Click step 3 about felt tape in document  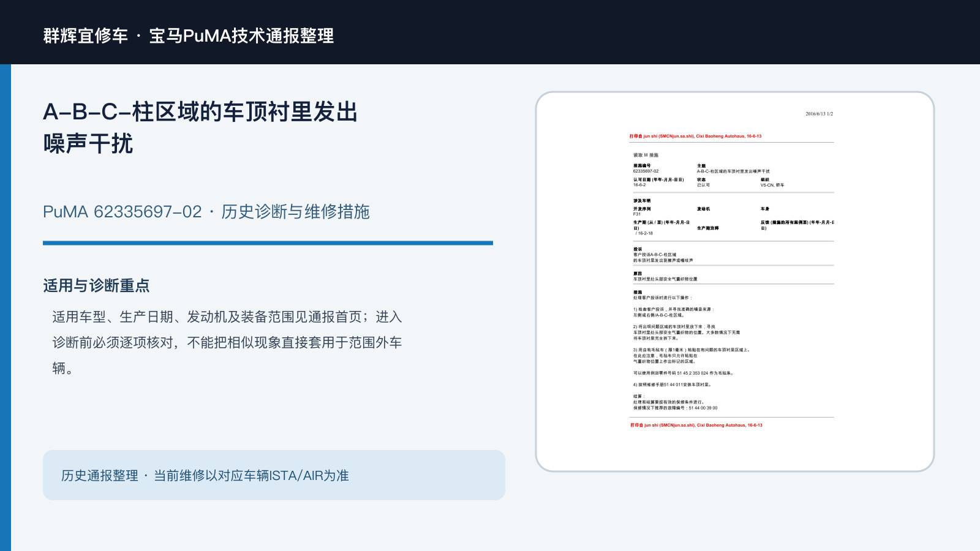click(x=692, y=356)
